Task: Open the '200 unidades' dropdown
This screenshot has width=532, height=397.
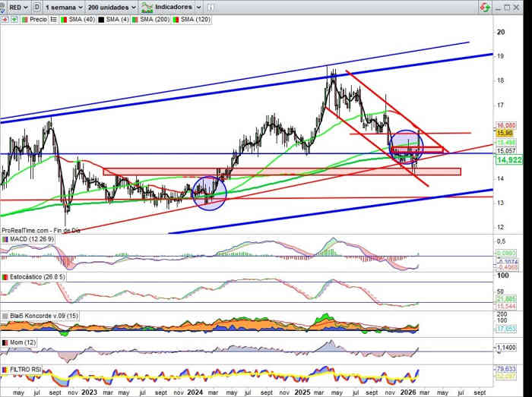Action: click(110, 6)
